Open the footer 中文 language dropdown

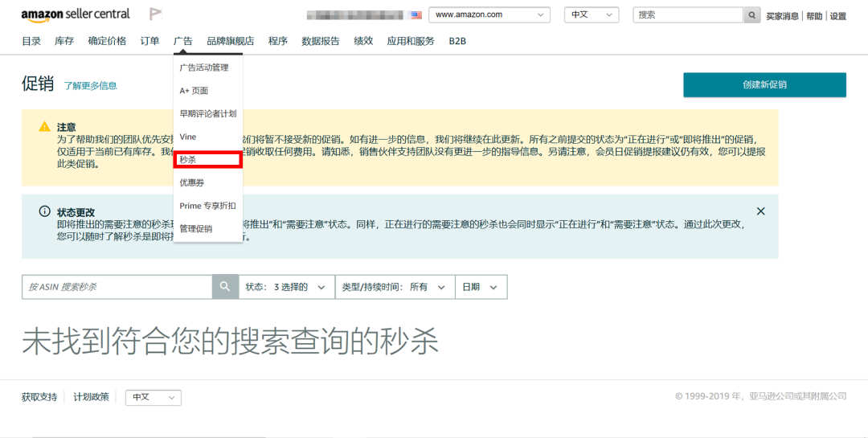point(154,397)
